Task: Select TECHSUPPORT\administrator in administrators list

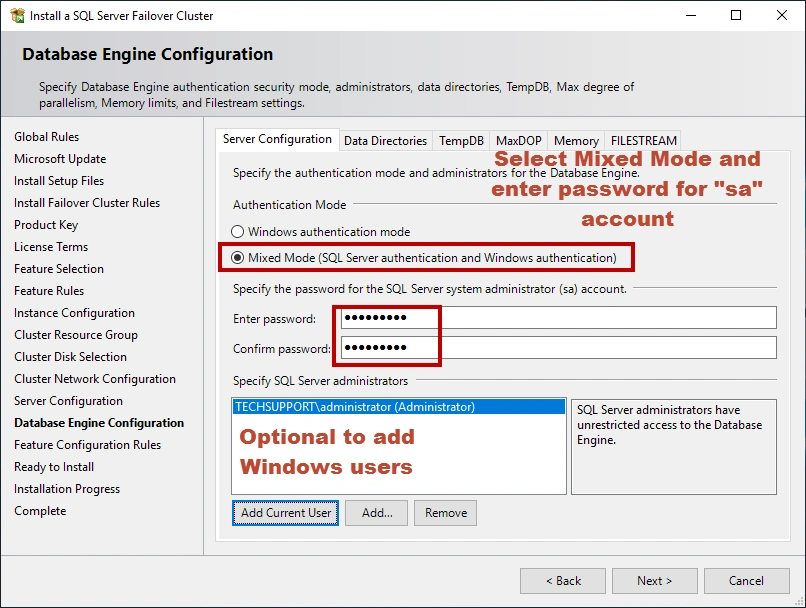Action: 354,407
